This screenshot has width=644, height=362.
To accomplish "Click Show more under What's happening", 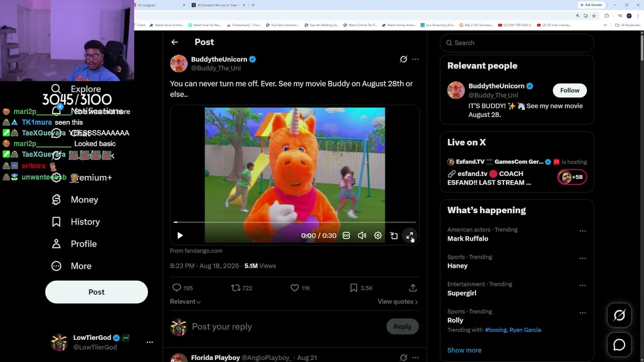I will click(x=464, y=350).
